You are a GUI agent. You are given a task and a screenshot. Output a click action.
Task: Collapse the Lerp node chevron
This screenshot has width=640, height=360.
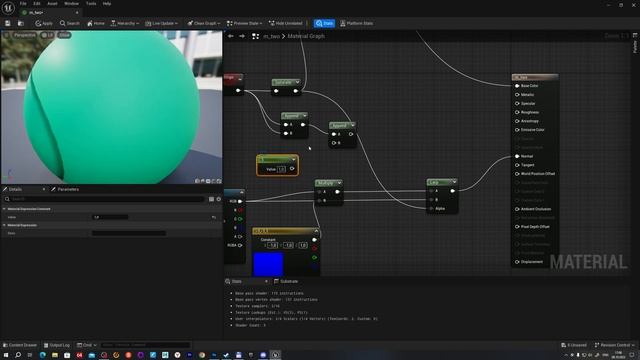(x=454, y=182)
